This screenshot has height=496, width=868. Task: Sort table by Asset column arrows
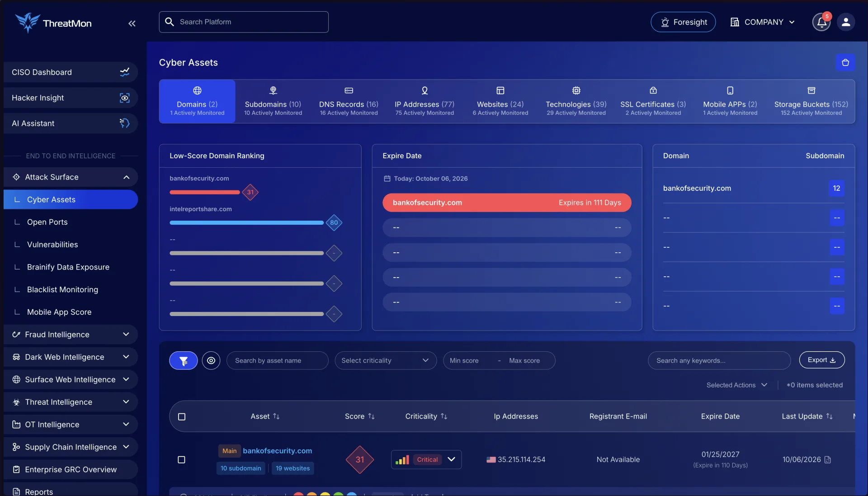click(276, 416)
